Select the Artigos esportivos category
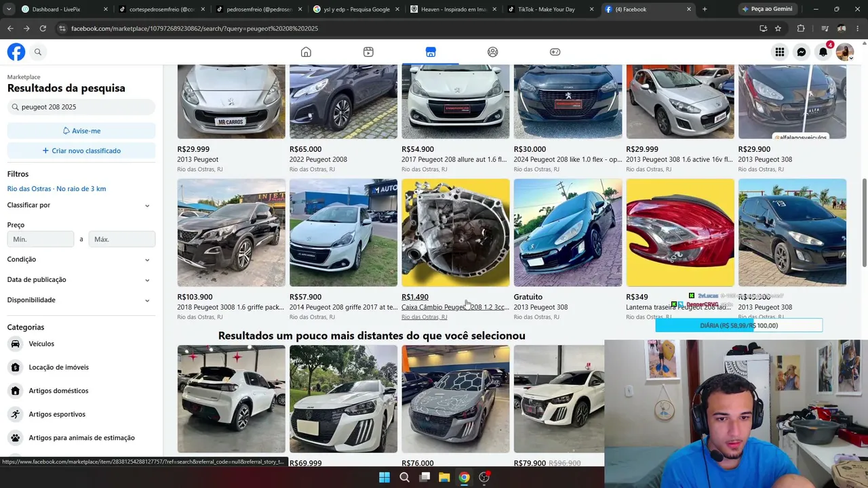Image resolution: width=868 pixels, height=488 pixels. [81, 414]
